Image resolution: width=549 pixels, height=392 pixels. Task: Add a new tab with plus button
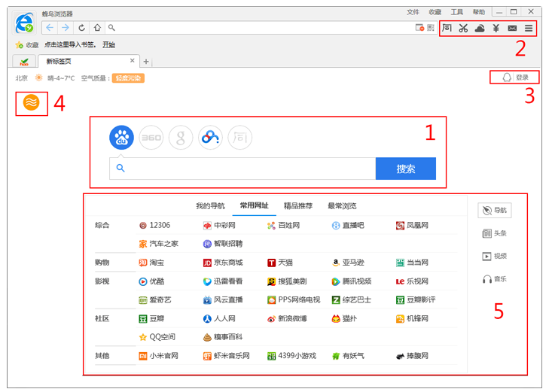[146, 62]
